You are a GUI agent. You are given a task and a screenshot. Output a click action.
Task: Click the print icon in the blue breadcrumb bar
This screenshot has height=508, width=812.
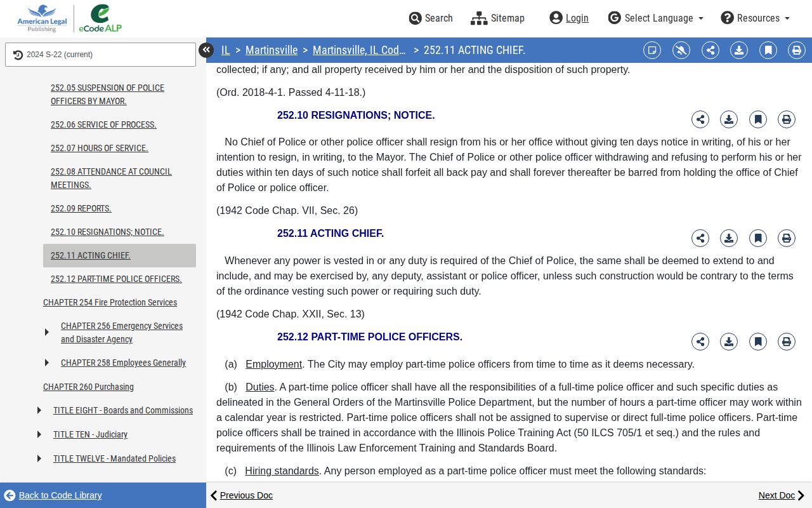tap(797, 50)
